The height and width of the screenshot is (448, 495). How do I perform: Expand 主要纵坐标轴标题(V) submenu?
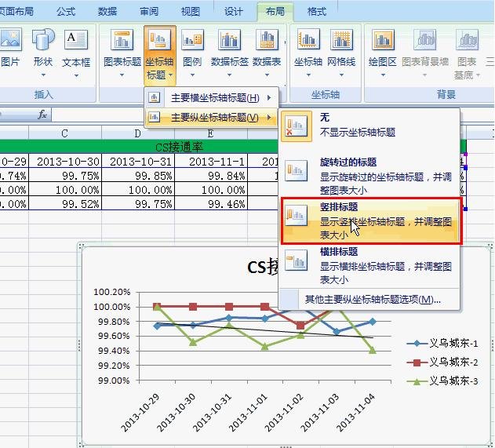212,118
